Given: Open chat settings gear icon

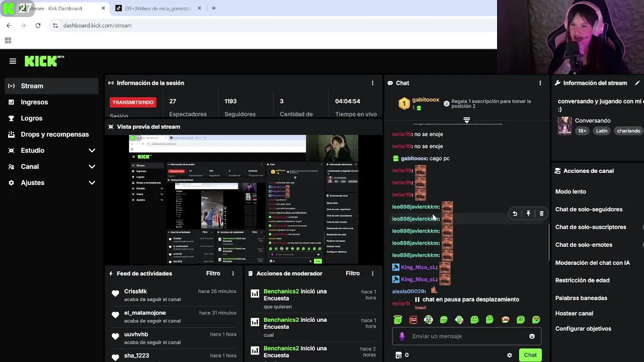Looking at the screenshot, I should point(509,355).
